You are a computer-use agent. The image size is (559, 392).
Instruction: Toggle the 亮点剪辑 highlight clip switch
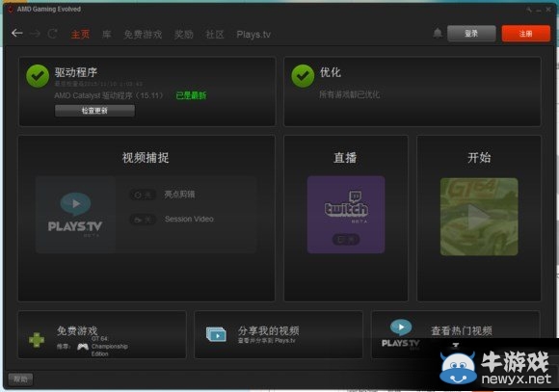coord(143,195)
